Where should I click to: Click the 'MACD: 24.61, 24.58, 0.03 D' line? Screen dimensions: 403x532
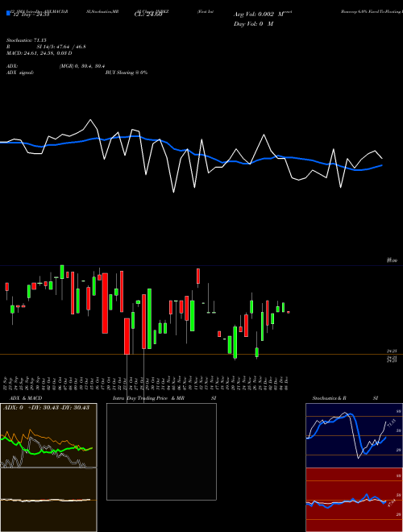(x=39, y=53)
